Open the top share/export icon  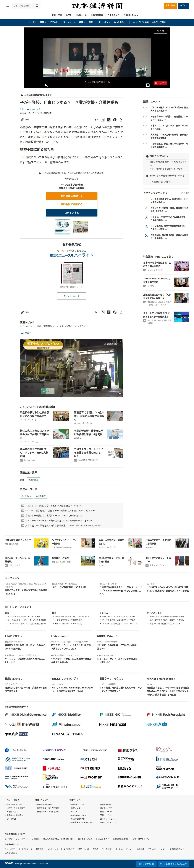[x=121, y=120]
